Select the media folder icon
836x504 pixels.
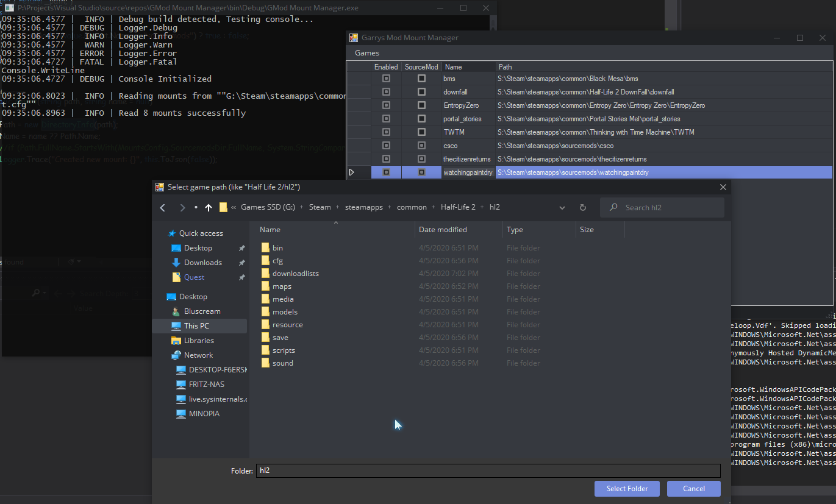pyautogui.click(x=265, y=299)
